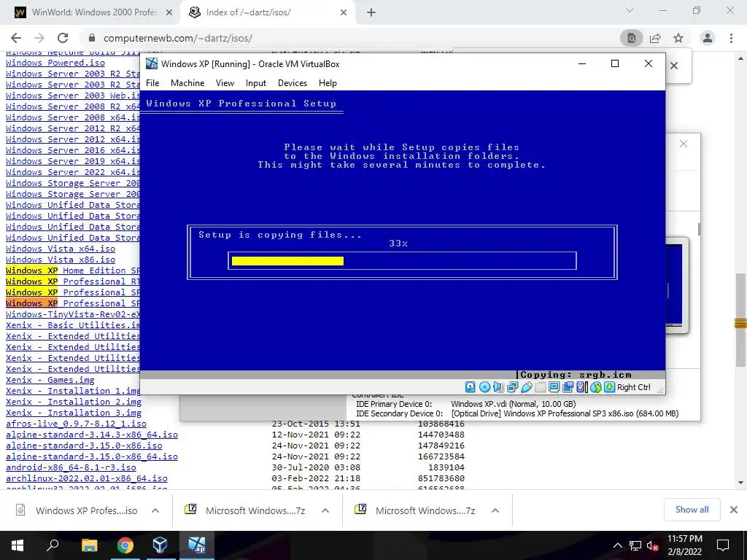
Task: Click the find-in-page search icon in the address bar
Action: 631,38
